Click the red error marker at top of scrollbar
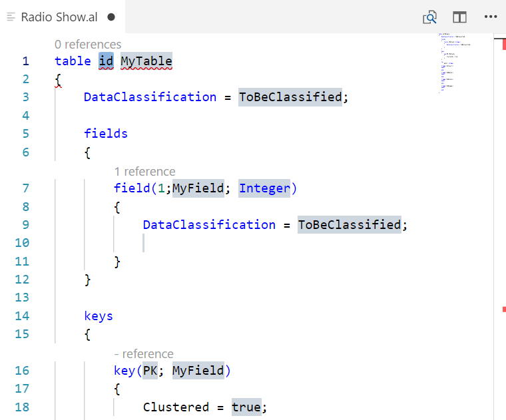This screenshot has width=506, height=420. click(504, 44)
